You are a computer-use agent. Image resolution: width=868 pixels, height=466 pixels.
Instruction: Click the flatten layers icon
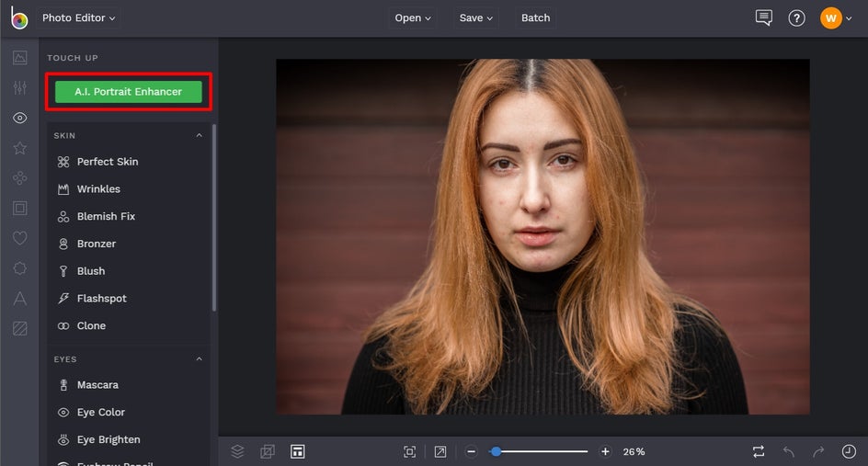268,451
